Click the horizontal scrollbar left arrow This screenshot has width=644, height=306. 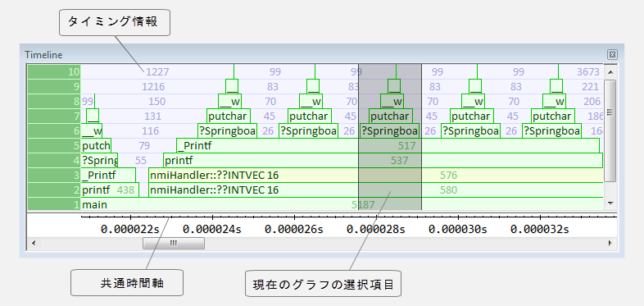tap(34, 243)
